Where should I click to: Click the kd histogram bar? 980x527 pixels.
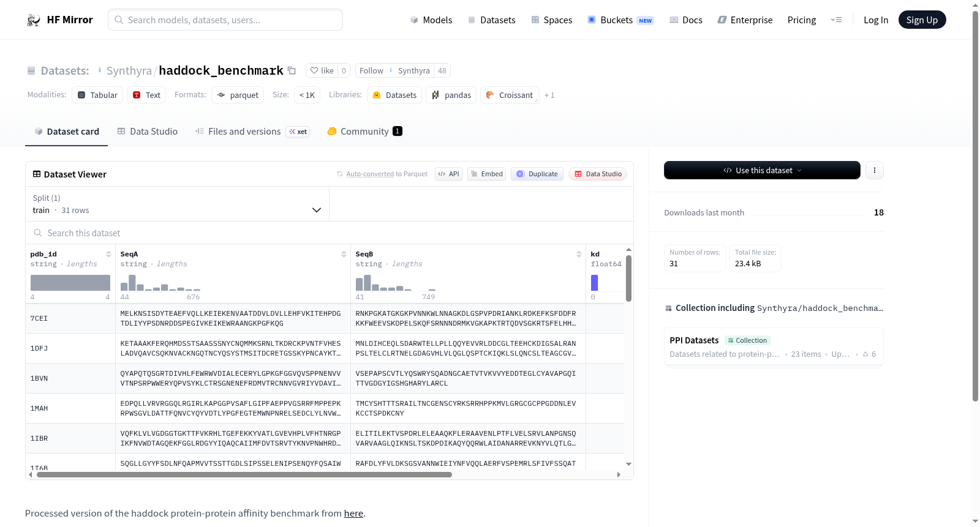594,283
